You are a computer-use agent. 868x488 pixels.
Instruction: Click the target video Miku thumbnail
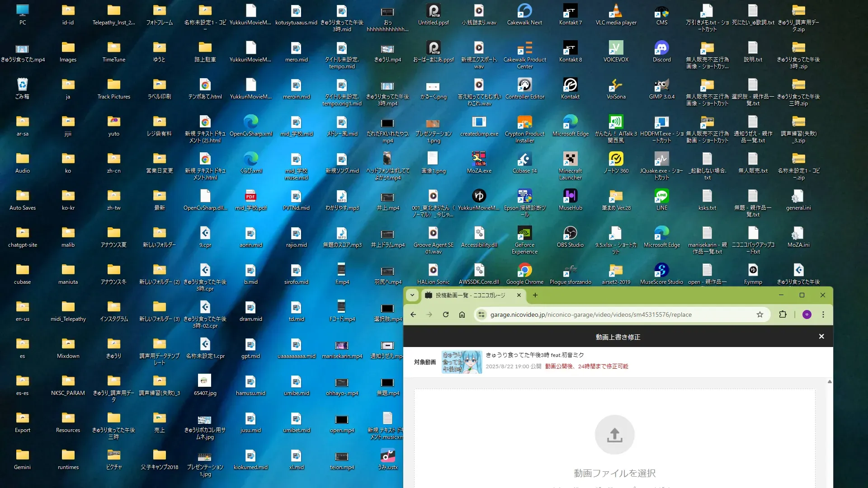pyautogui.click(x=461, y=362)
